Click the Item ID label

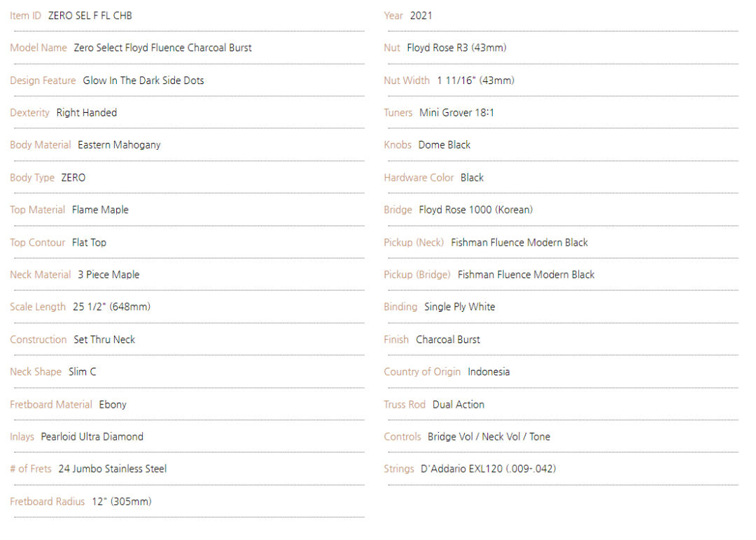(x=26, y=15)
